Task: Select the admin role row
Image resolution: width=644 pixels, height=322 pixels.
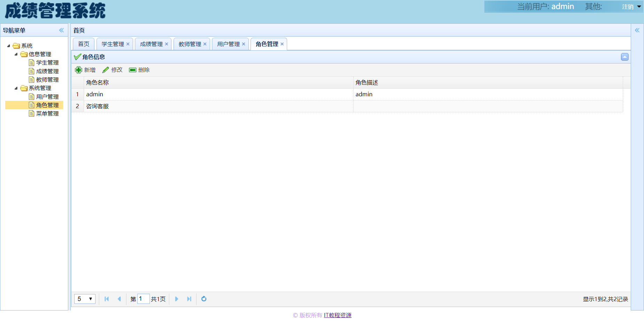Action: point(347,95)
